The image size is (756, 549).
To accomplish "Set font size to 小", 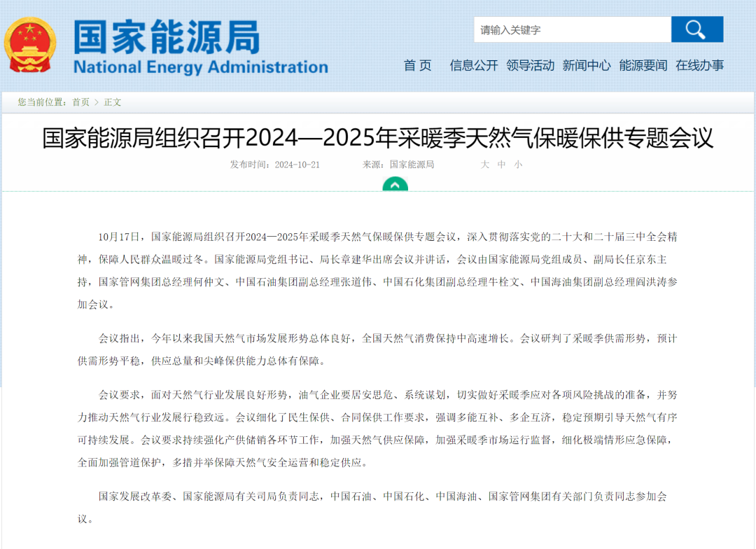I will pos(518,165).
